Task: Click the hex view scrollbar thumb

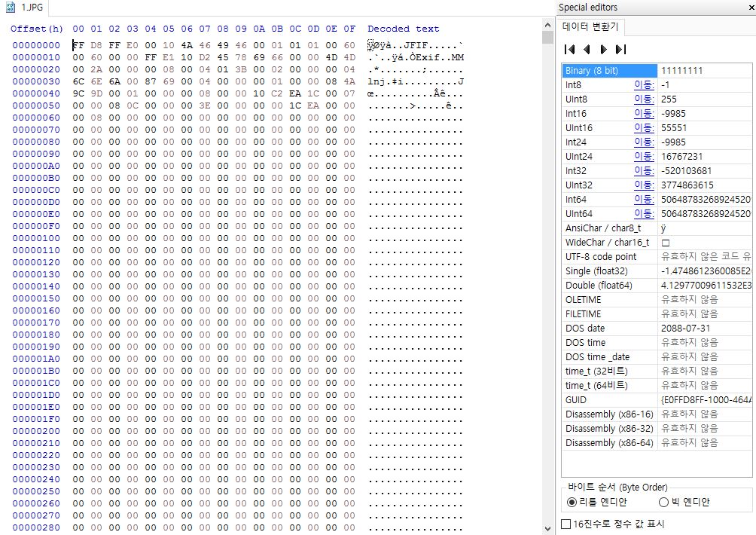Action: click(x=547, y=38)
